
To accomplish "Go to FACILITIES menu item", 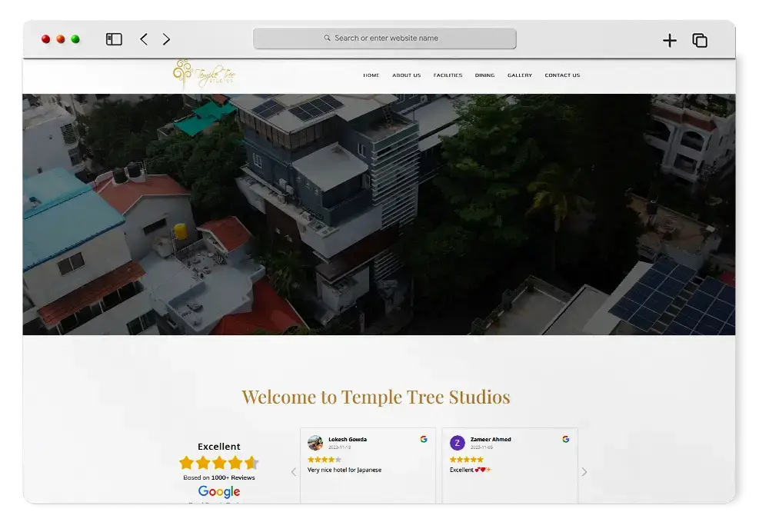I will pos(448,75).
